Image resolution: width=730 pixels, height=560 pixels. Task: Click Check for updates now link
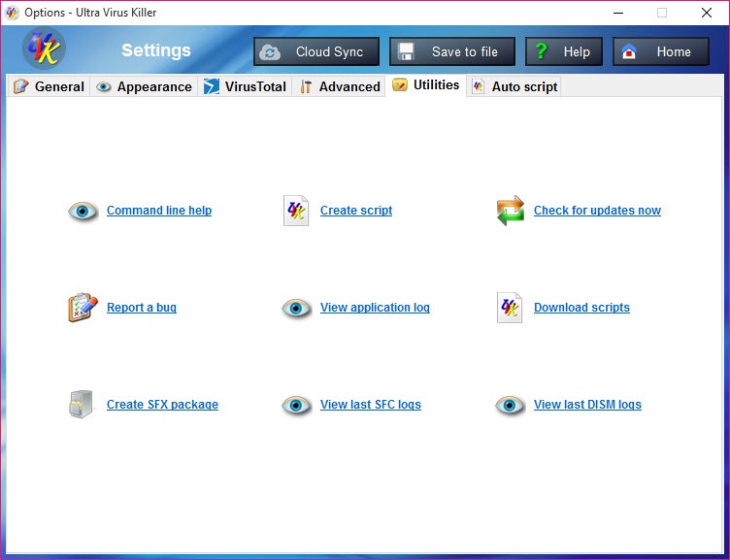[597, 211]
